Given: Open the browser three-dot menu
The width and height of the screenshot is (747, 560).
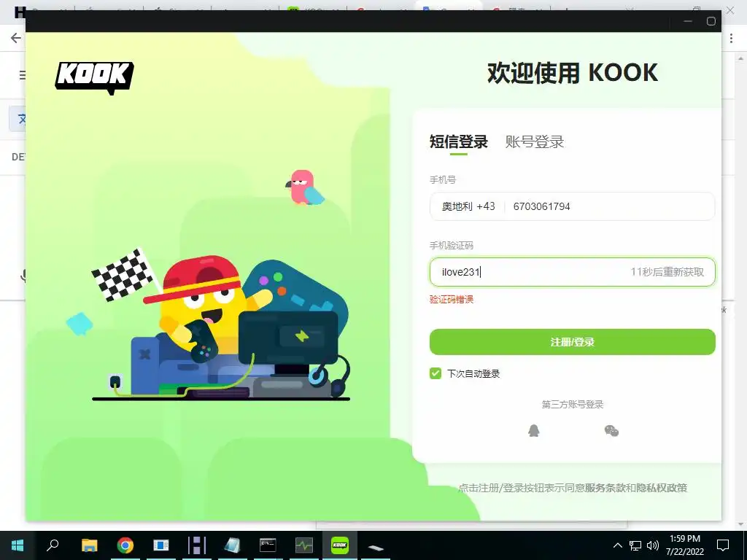Looking at the screenshot, I should [x=731, y=39].
